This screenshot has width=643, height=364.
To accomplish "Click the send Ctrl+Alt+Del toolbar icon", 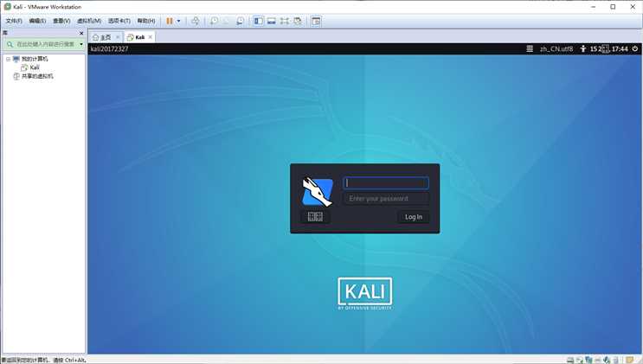I will coord(196,21).
